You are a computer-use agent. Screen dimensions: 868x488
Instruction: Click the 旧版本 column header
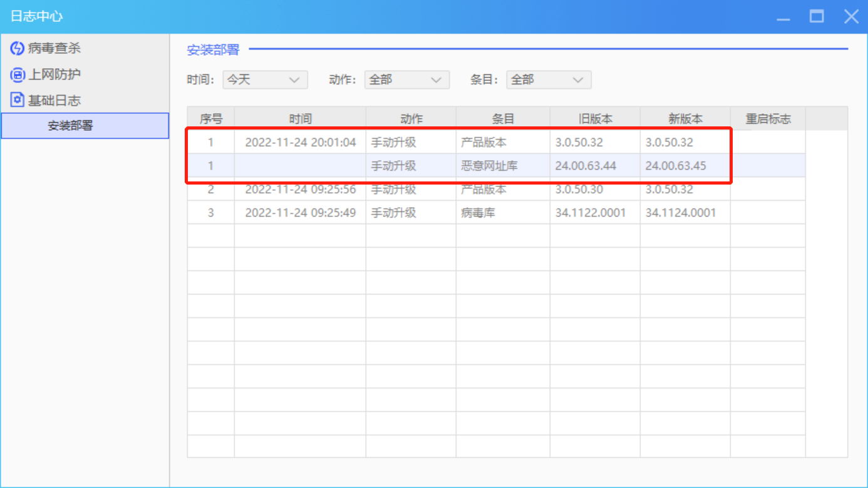[595, 119]
